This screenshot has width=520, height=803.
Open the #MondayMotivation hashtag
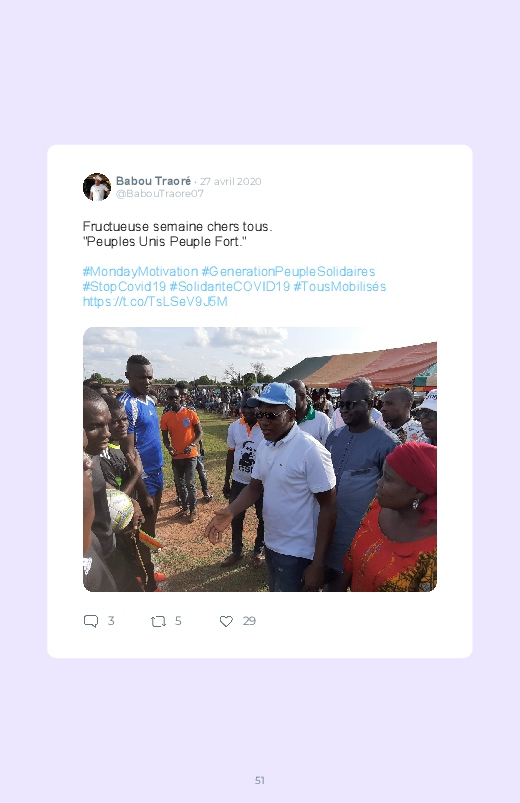140,271
